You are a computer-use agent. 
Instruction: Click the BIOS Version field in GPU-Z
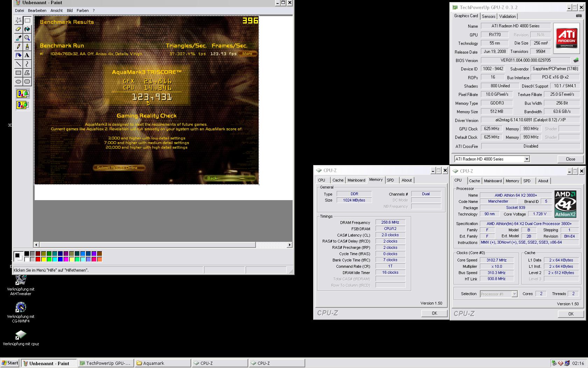[525, 60]
